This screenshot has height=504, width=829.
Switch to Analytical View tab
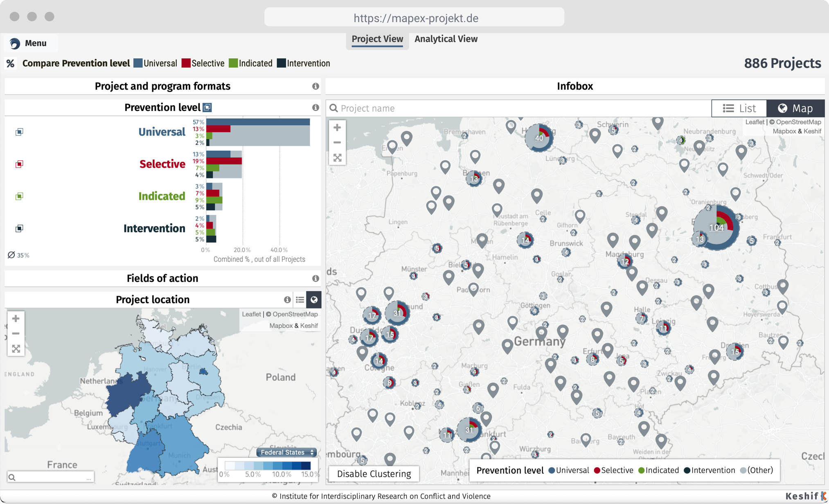tap(446, 39)
